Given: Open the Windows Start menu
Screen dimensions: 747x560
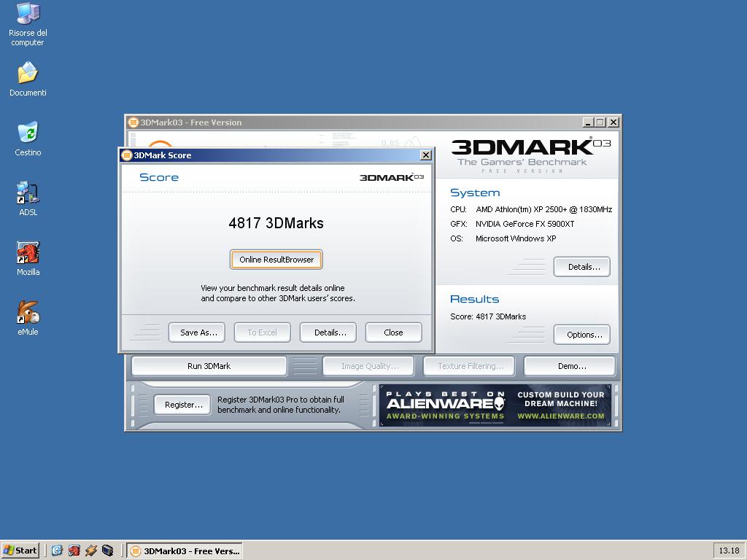Looking at the screenshot, I should click(20, 551).
